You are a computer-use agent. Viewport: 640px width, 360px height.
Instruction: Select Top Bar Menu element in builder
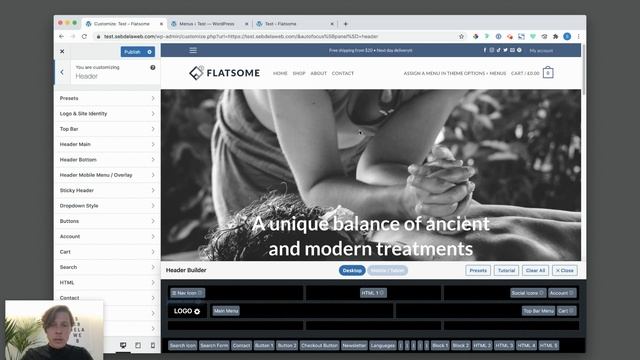(x=538, y=311)
